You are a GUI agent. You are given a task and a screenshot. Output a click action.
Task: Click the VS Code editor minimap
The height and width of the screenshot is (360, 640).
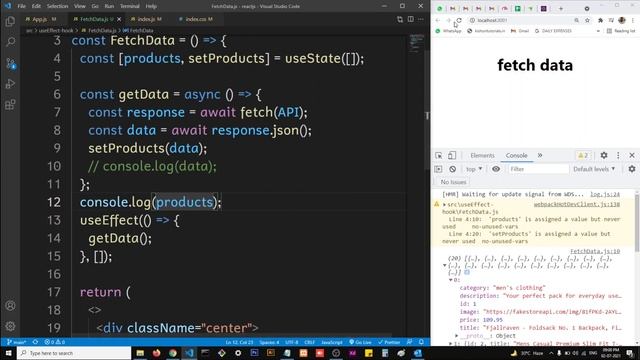[x=416, y=43]
